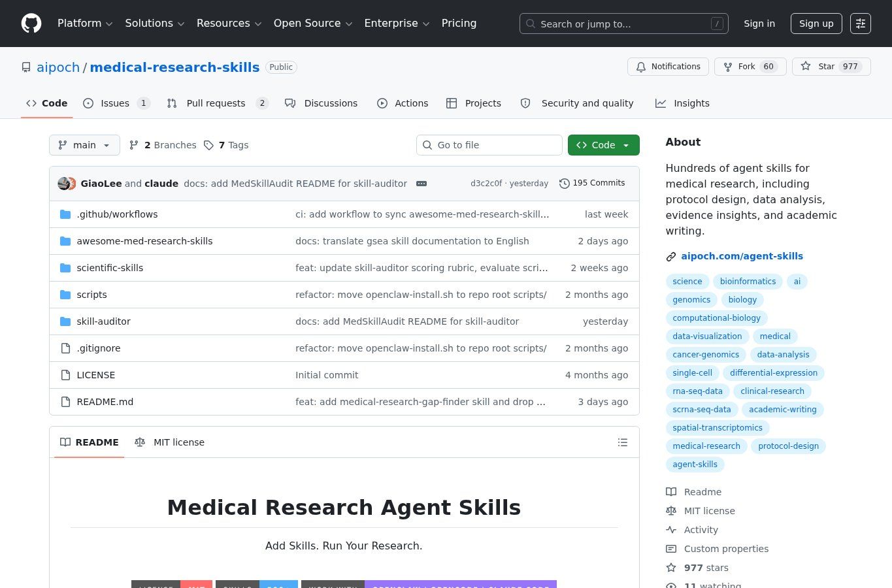Click the claude author name in commit
The image size is (892, 588).
[161, 184]
